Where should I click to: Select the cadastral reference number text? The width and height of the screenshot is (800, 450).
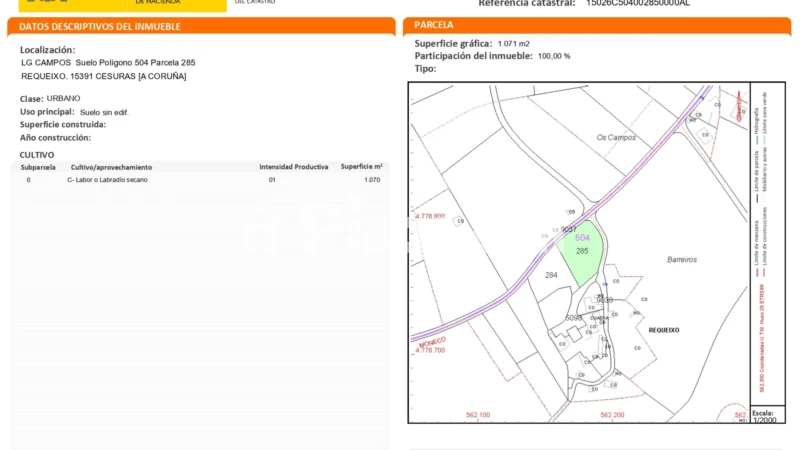(637, 3)
